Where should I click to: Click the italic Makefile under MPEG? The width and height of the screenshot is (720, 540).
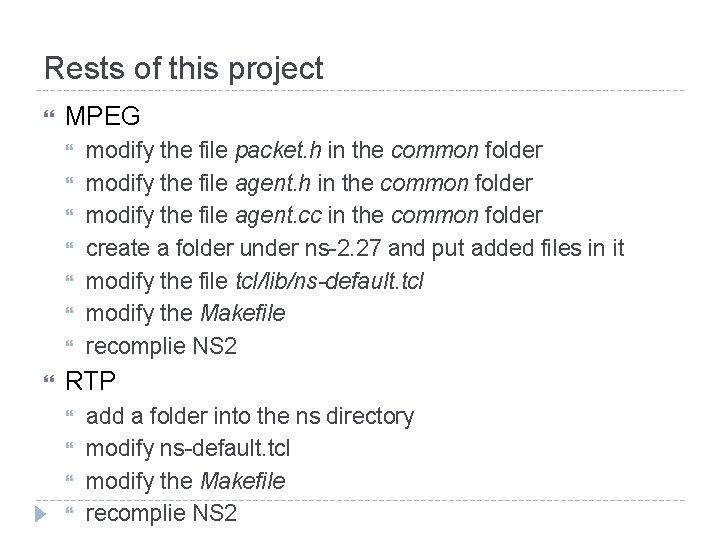coord(242,314)
